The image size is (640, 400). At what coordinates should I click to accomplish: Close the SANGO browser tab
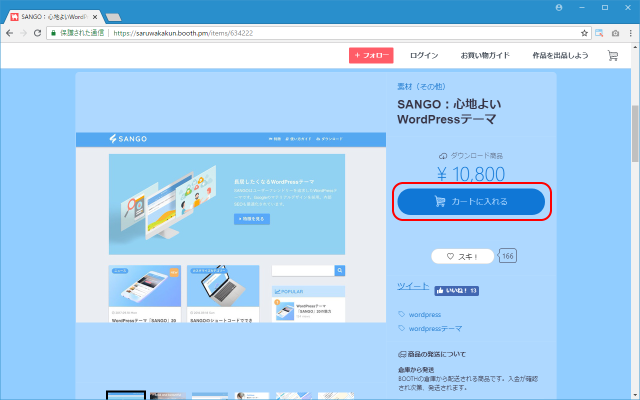pyautogui.click(x=95, y=17)
